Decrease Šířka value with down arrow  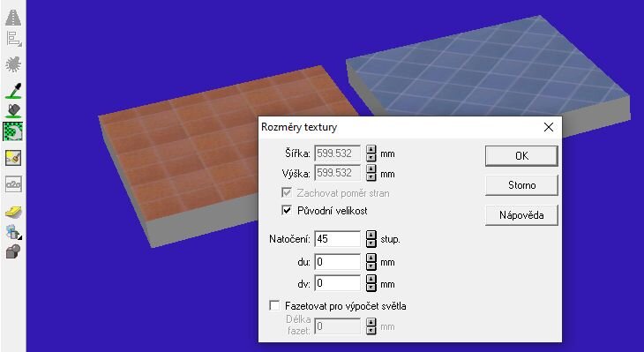[371, 157]
